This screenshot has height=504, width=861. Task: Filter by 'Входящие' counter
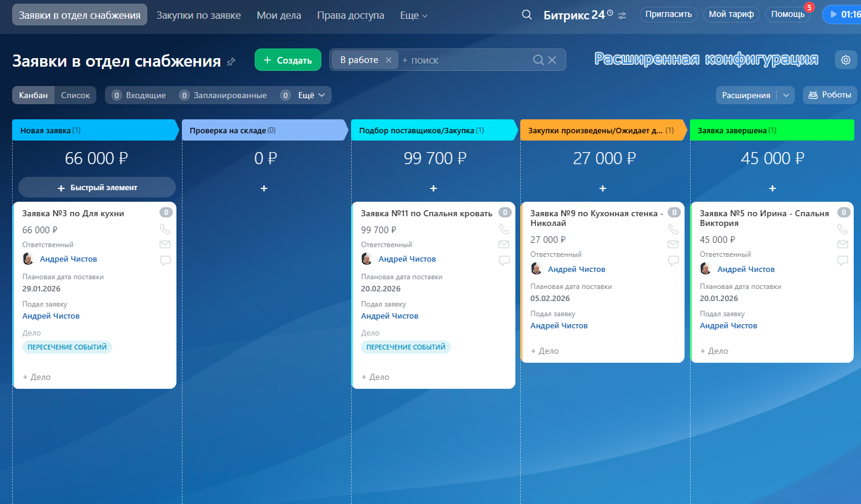pyautogui.click(x=139, y=95)
